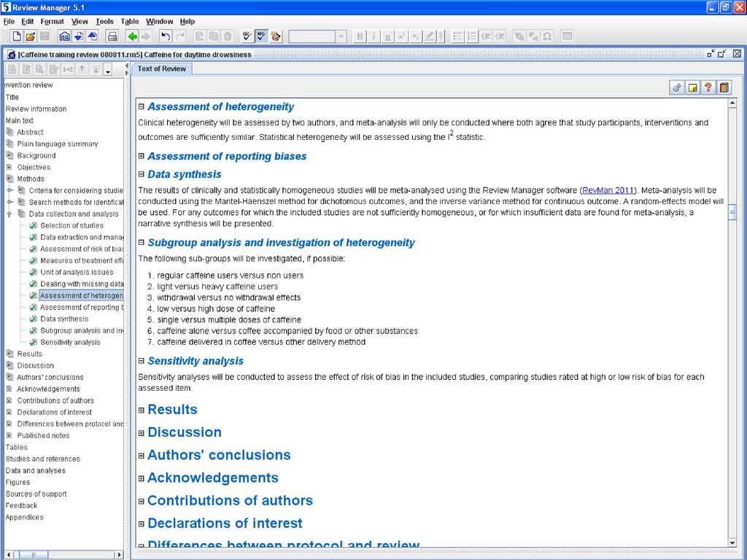Click the outline horizontal scrollbar thumb
This screenshot has width=747, height=560.
[x=34, y=555]
